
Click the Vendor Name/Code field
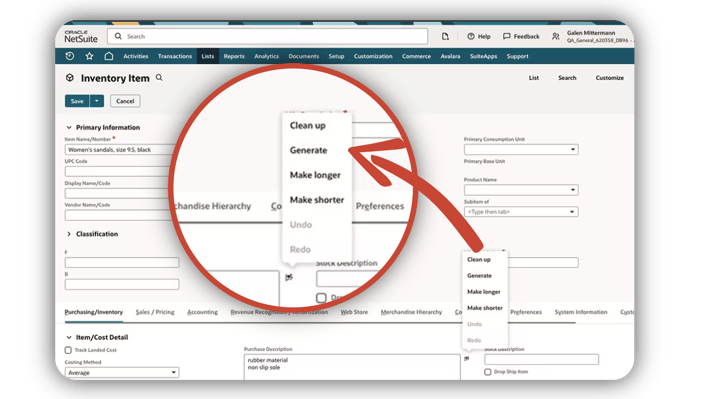pos(121,215)
